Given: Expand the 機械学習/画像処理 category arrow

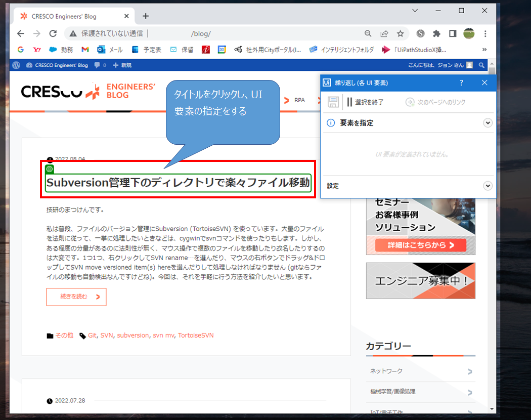Looking at the screenshot, I should click(x=470, y=393).
